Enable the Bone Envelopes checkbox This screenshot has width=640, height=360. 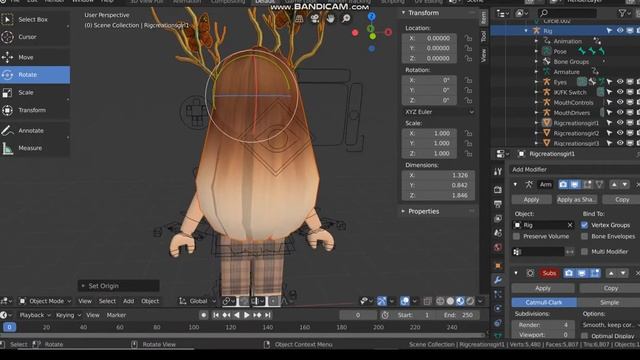point(584,236)
